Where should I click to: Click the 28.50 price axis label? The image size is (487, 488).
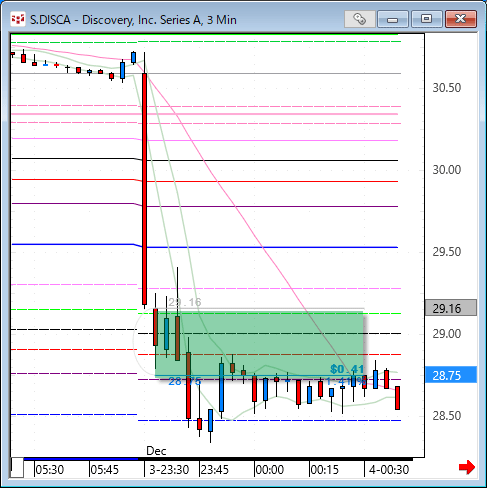pos(447,416)
